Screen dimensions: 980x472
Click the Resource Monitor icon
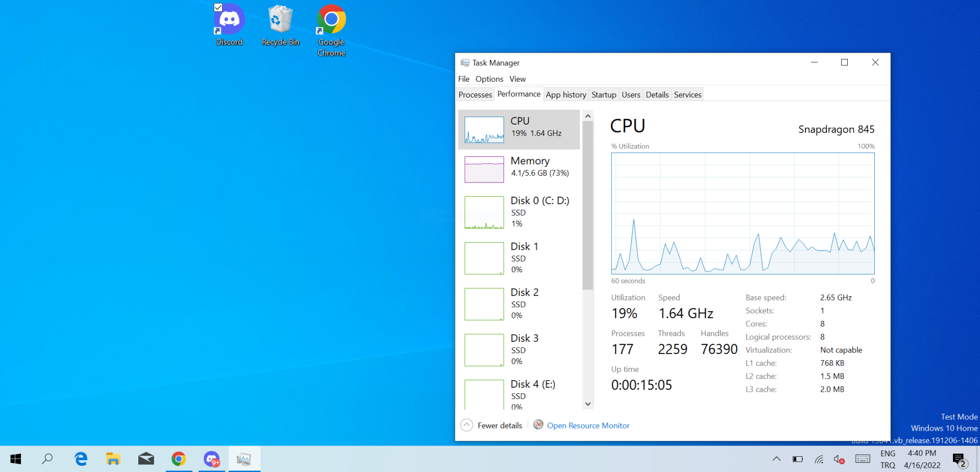[538, 424]
